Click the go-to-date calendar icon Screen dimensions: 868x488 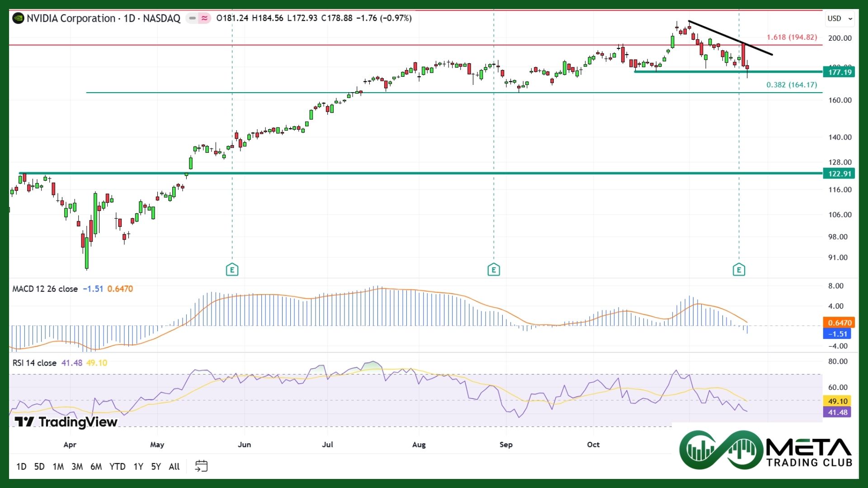pyautogui.click(x=201, y=466)
